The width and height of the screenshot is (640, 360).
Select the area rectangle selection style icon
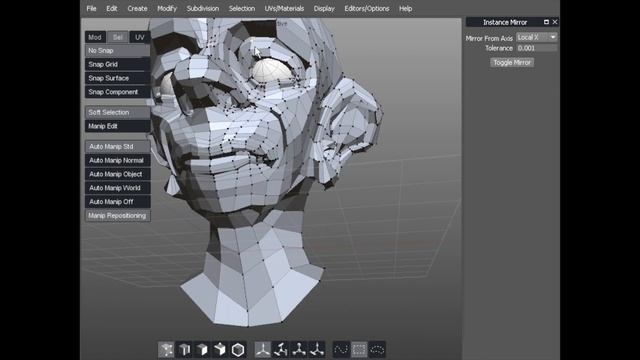point(359,350)
